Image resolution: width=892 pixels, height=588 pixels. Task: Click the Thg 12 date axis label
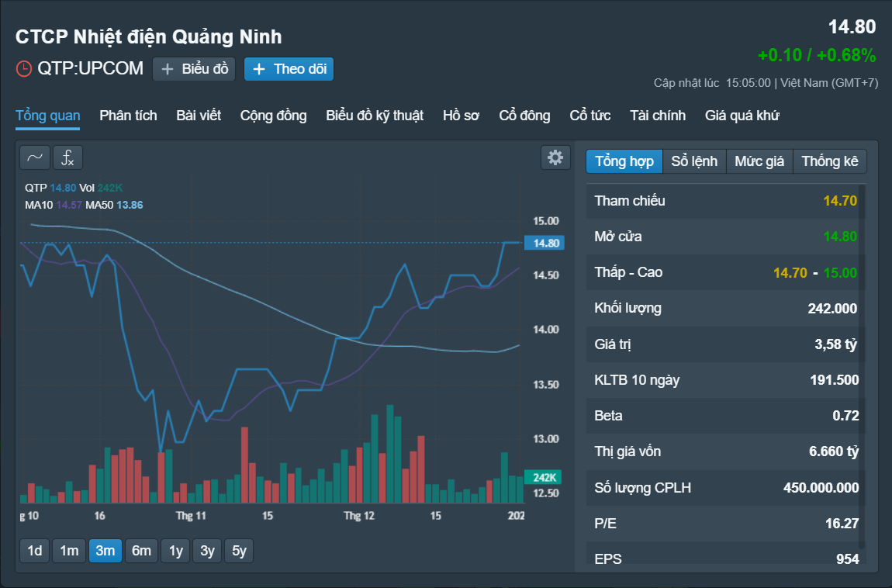pyautogui.click(x=359, y=516)
